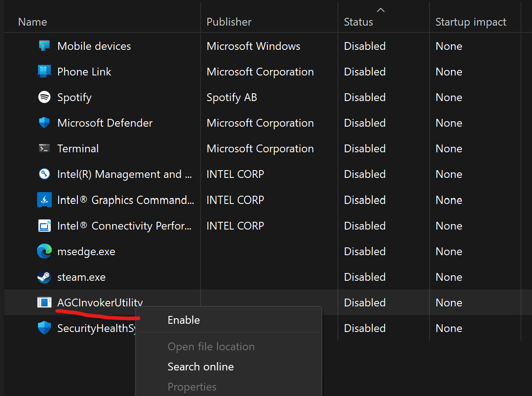Select the Mobile devices row name
Image resolution: width=532 pixels, height=396 pixels.
[x=94, y=46]
